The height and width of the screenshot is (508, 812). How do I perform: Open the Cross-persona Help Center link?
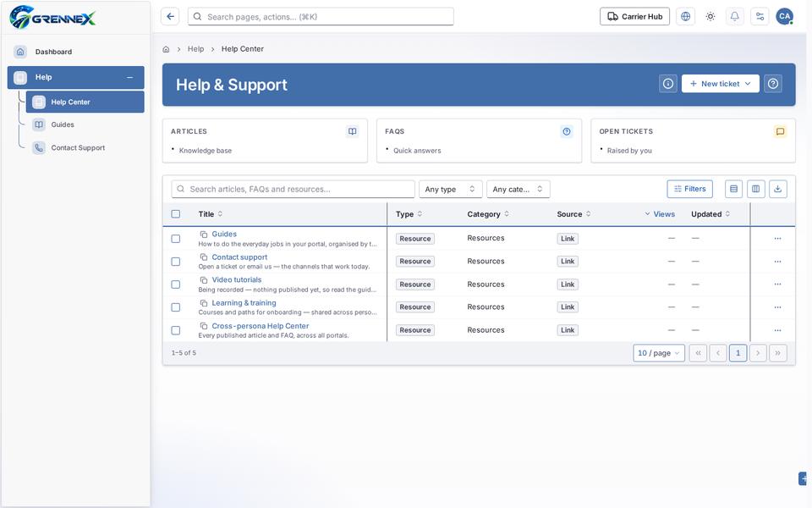260,326
